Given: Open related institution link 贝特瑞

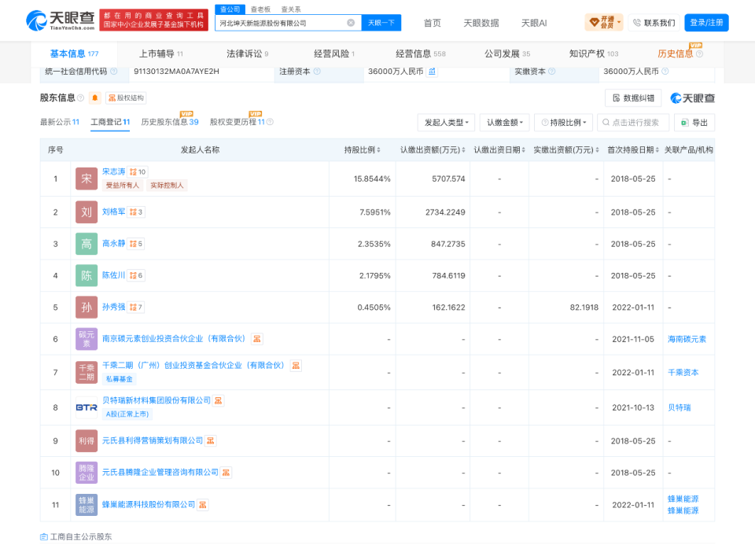Looking at the screenshot, I should pos(679,407).
